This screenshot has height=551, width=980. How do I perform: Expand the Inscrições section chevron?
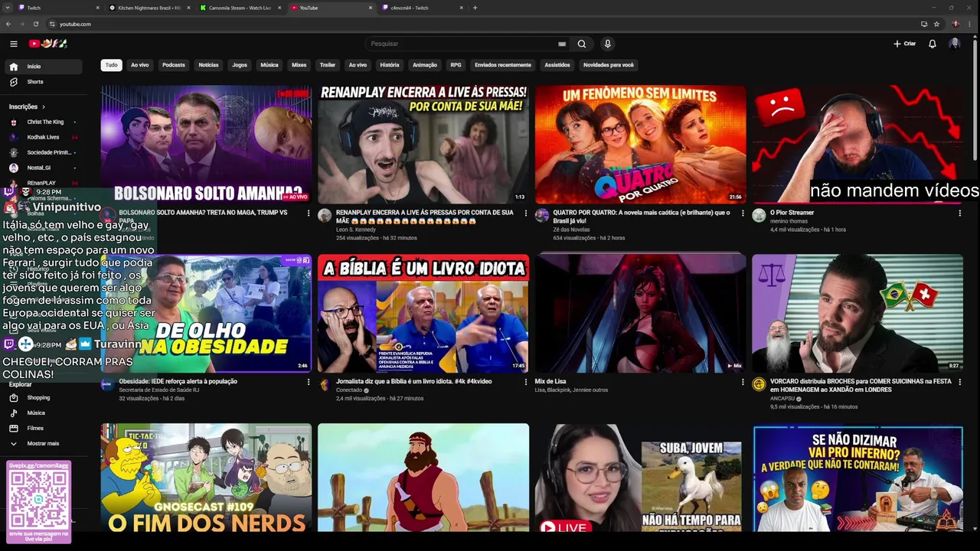tap(44, 107)
